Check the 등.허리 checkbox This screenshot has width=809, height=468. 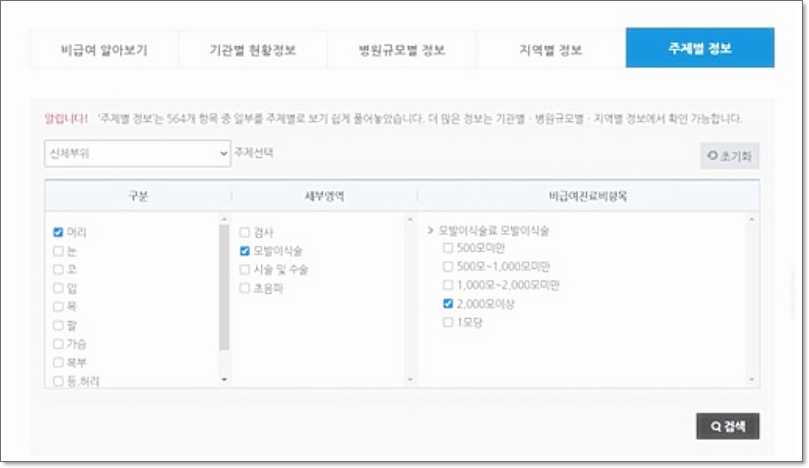pyautogui.click(x=58, y=381)
